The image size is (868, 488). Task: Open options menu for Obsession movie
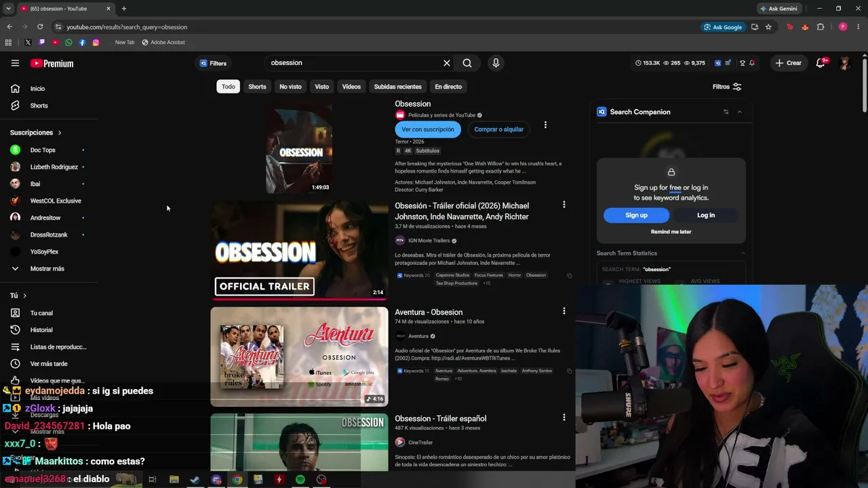(545, 125)
